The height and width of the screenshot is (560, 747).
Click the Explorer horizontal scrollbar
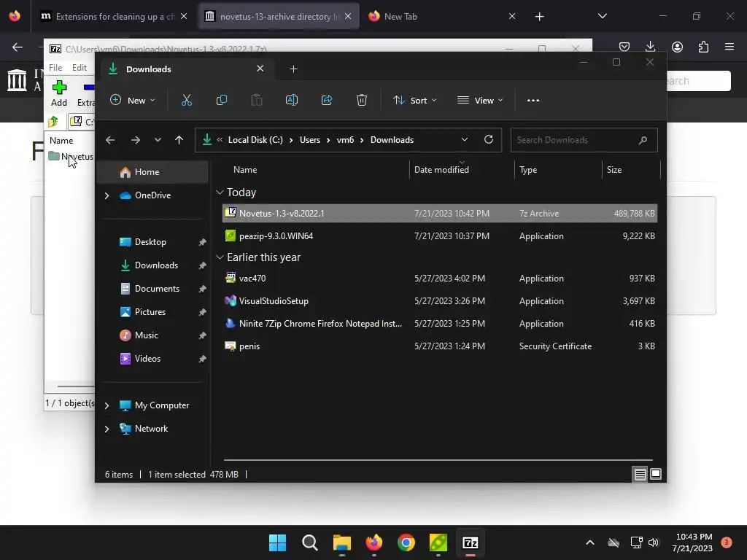click(438, 460)
